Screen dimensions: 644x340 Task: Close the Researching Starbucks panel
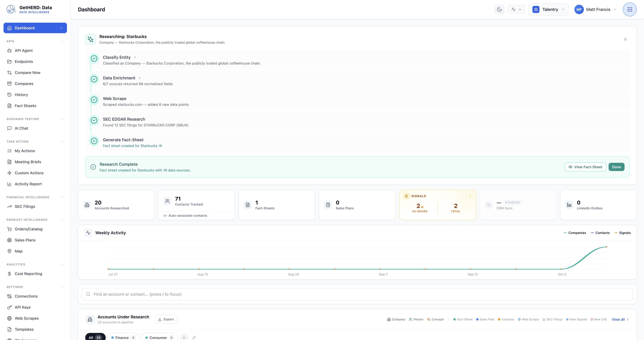pos(625,39)
